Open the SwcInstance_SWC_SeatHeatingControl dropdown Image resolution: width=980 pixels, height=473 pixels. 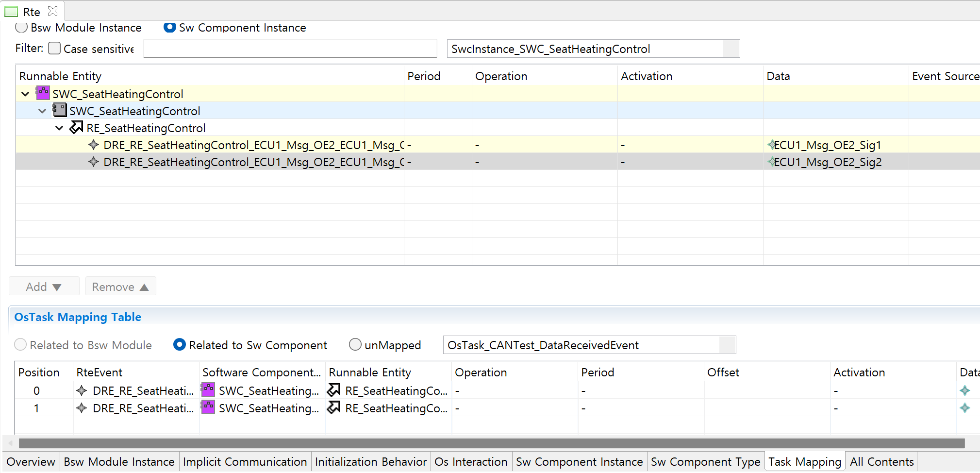[731, 49]
